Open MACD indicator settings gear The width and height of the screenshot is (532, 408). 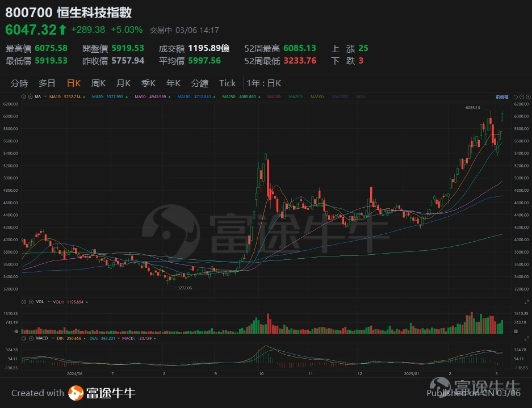(x=23, y=338)
